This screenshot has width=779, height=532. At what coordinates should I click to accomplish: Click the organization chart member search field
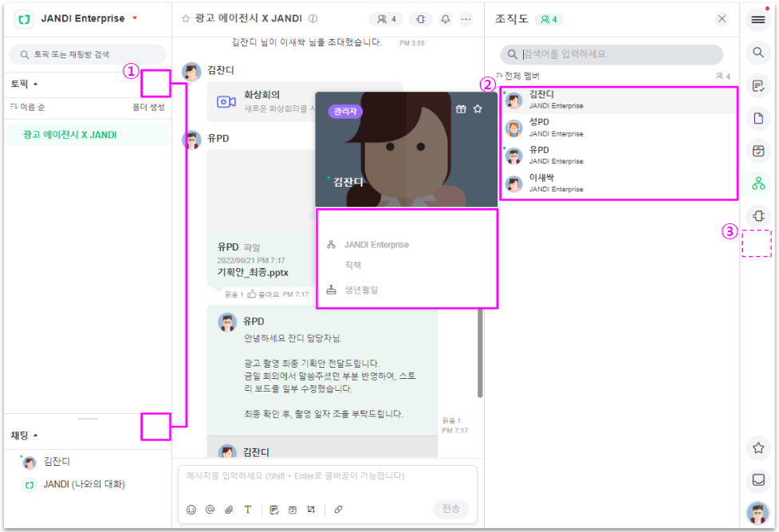pyautogui.click(x=618, y=54)
